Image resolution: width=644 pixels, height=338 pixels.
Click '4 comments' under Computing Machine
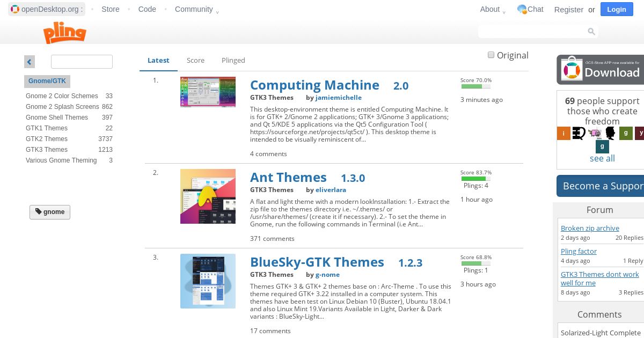click(x=268, y=154)
